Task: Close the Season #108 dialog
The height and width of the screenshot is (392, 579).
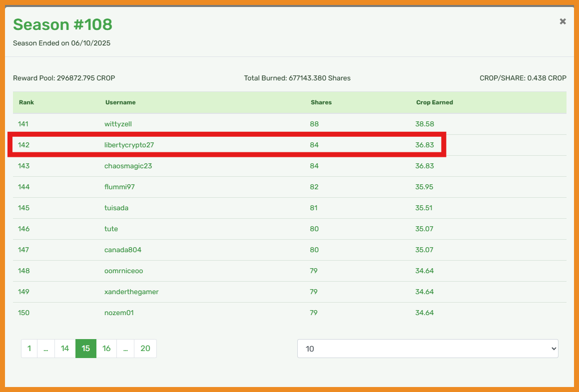Action: pos(563,21)
